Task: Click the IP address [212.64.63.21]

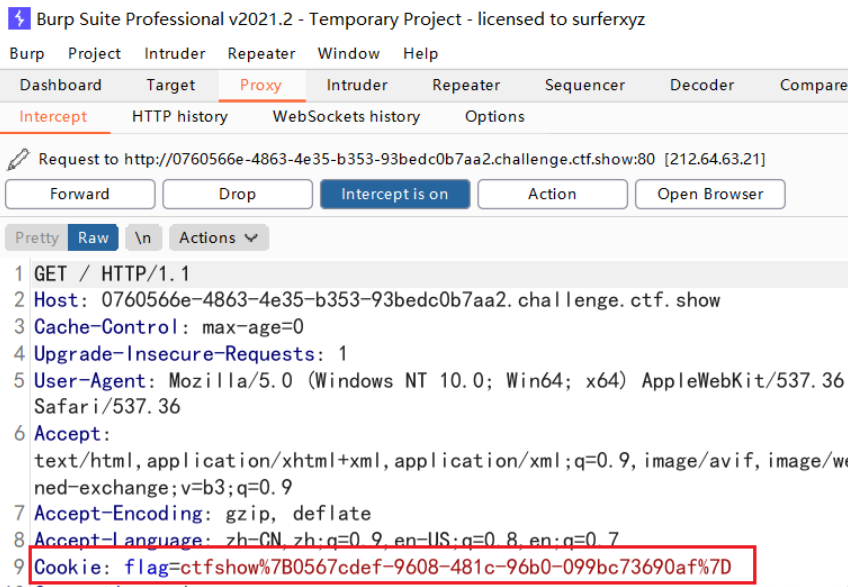Action: point(715,160)
